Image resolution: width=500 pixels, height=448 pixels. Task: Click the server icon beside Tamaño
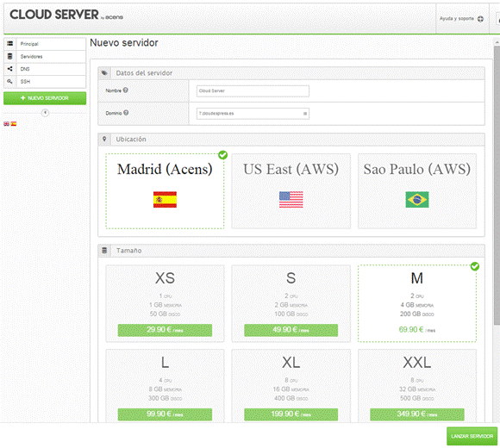[x=104, y=251]
